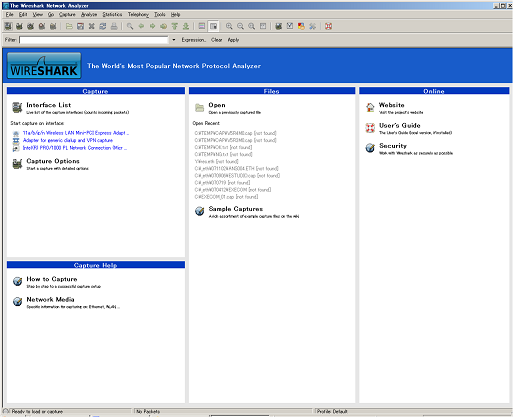513x417 pixels.
Task: Toggle packet list colorize button
Action: [x=202, y=26]
